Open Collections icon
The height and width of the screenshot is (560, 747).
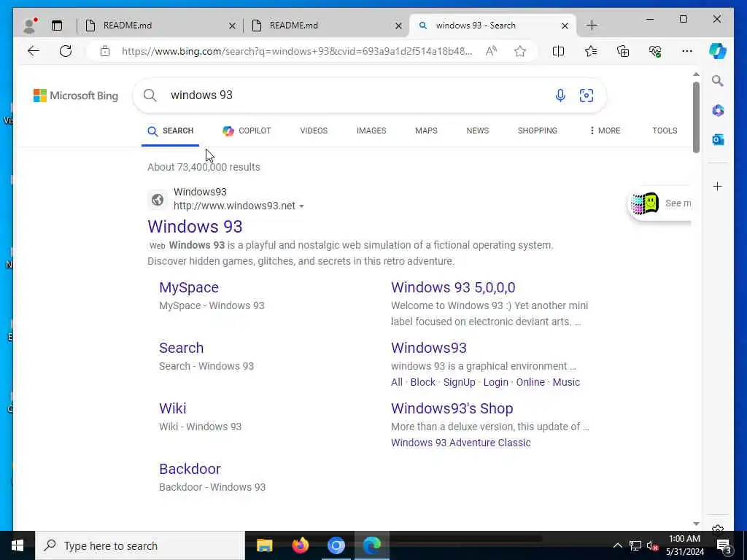coord(623,51)
